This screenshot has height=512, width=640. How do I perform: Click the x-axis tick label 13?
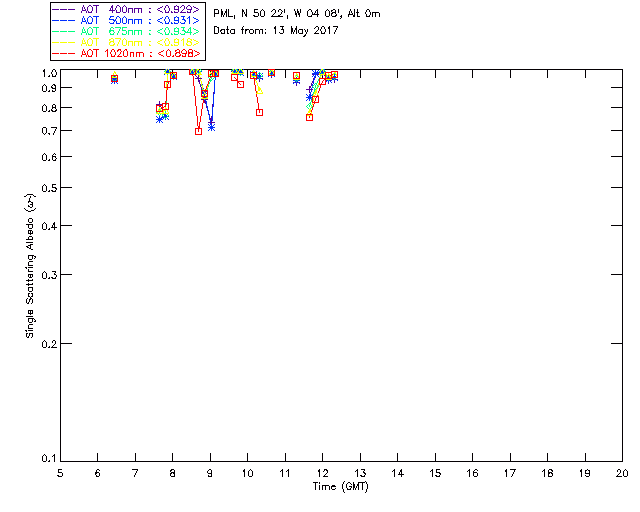click(x=360, y=473)
